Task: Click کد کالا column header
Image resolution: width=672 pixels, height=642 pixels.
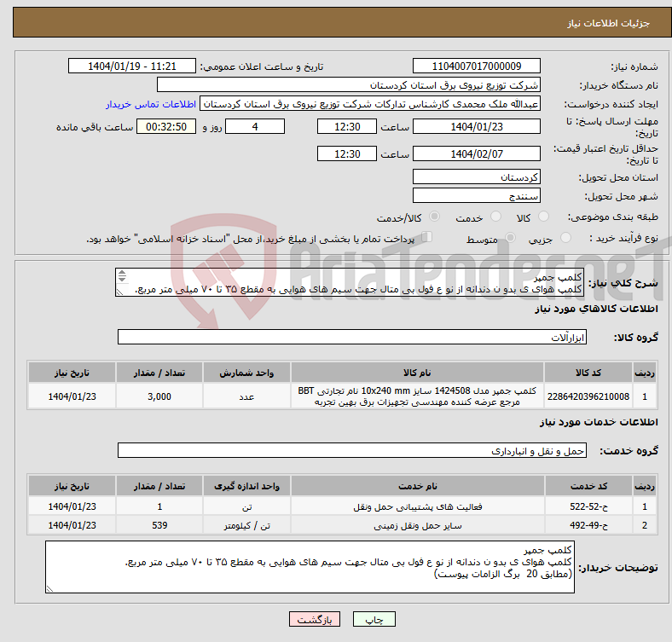Action: coord(588,373)
